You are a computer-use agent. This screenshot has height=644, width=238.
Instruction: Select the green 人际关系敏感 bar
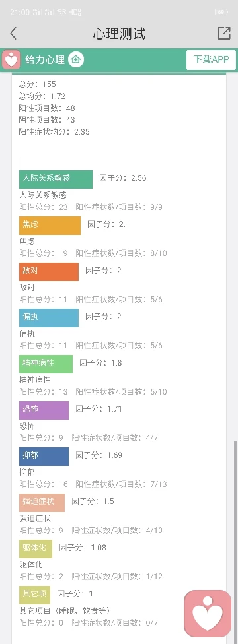pyautogui.click(x=56, y=179)
